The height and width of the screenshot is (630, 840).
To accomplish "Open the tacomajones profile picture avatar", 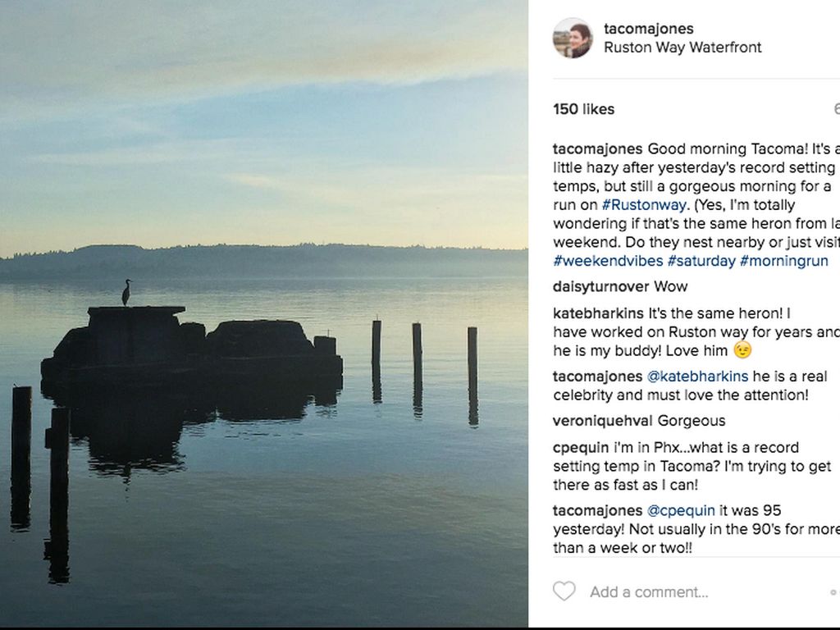I will click(573, 38).
